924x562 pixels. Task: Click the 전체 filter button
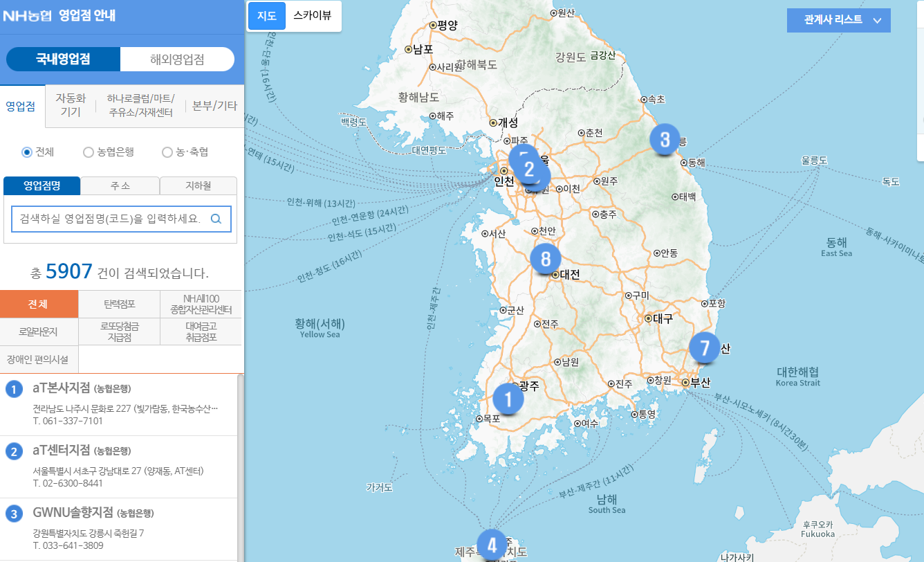(x=39, y=304)
